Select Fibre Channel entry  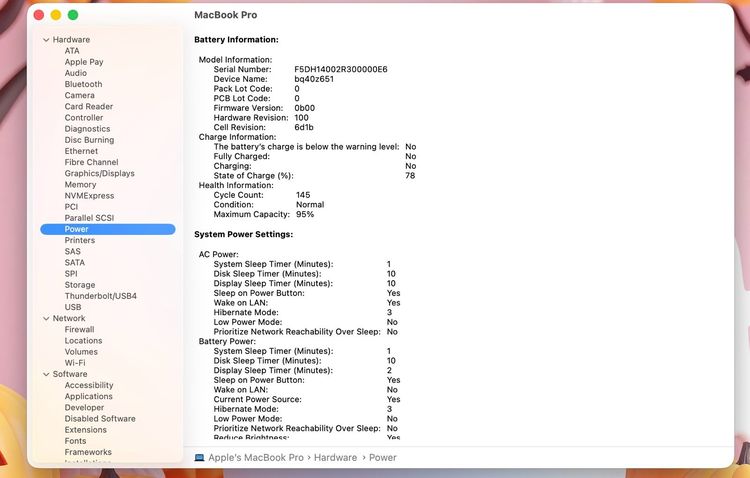coord(91,162)
